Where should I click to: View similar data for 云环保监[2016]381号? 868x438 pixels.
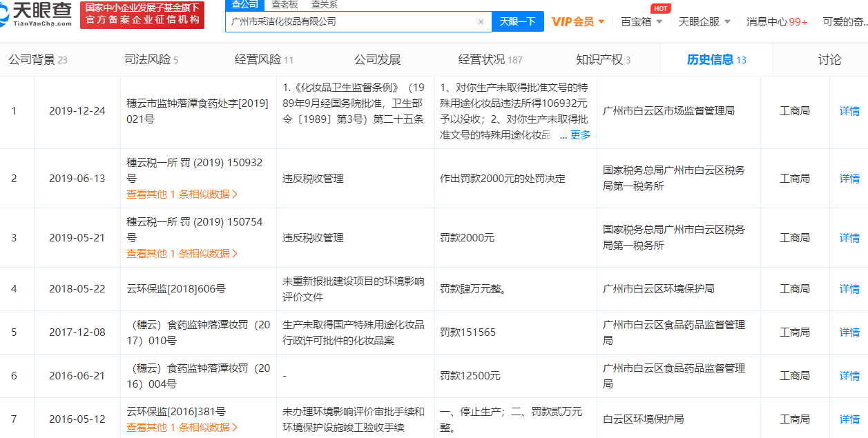coord(182,428)
